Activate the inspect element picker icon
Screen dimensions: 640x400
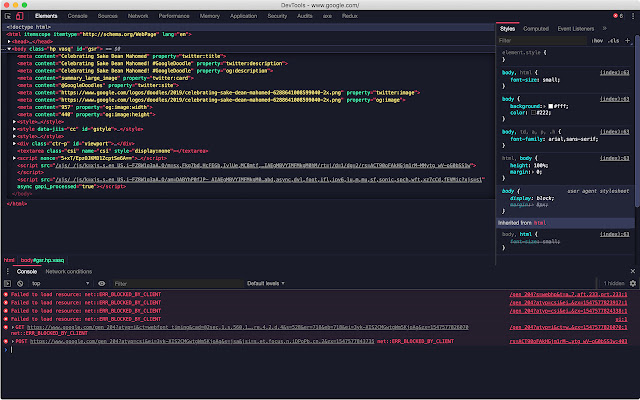coord(8,16)
